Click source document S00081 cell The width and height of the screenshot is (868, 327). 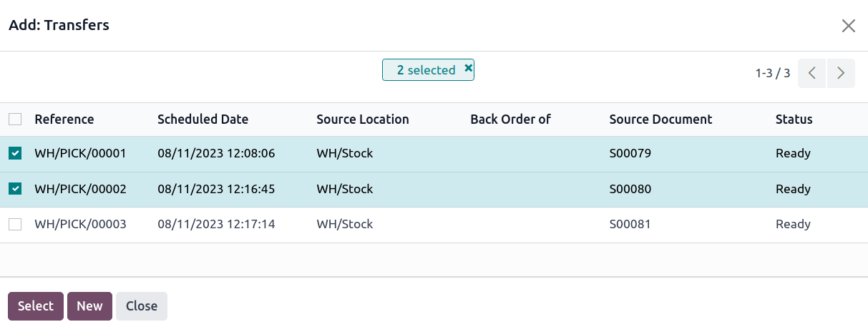click(x=630, y=225)
